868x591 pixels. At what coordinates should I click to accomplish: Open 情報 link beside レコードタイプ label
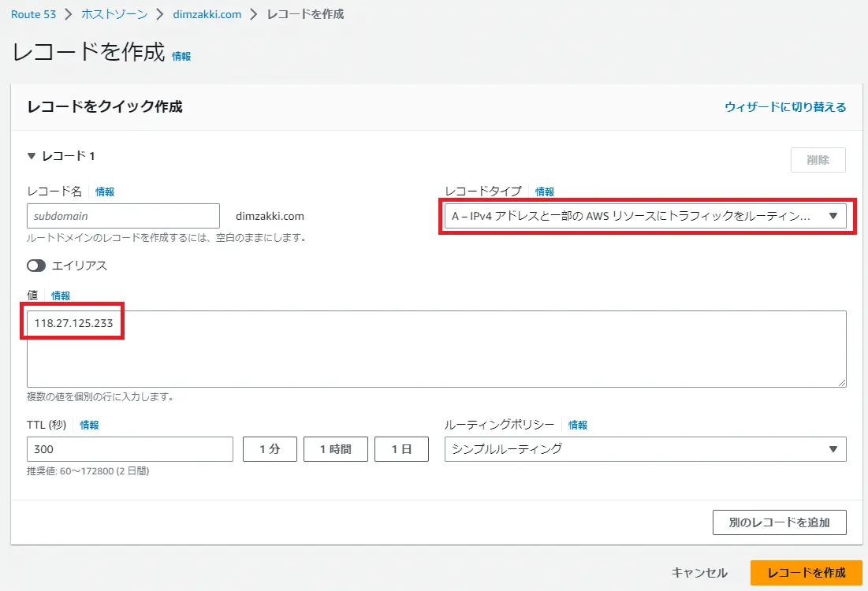click(545, 191)
